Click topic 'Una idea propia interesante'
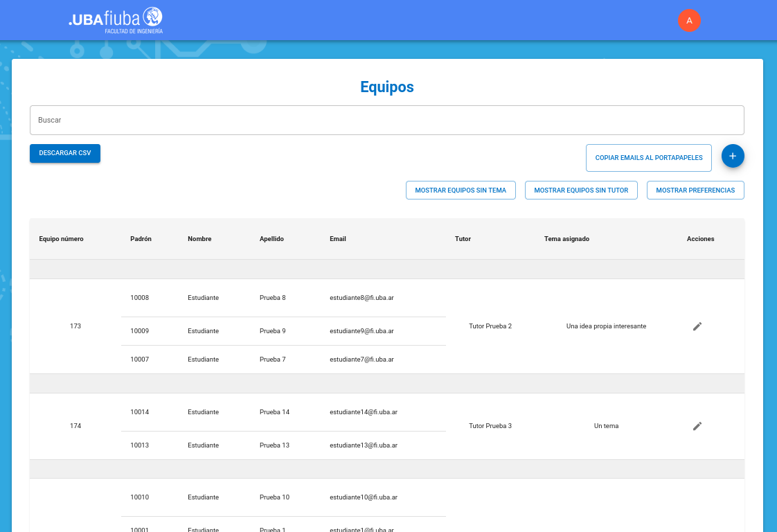The image size is (777, 532). click(x=606, y=326)
